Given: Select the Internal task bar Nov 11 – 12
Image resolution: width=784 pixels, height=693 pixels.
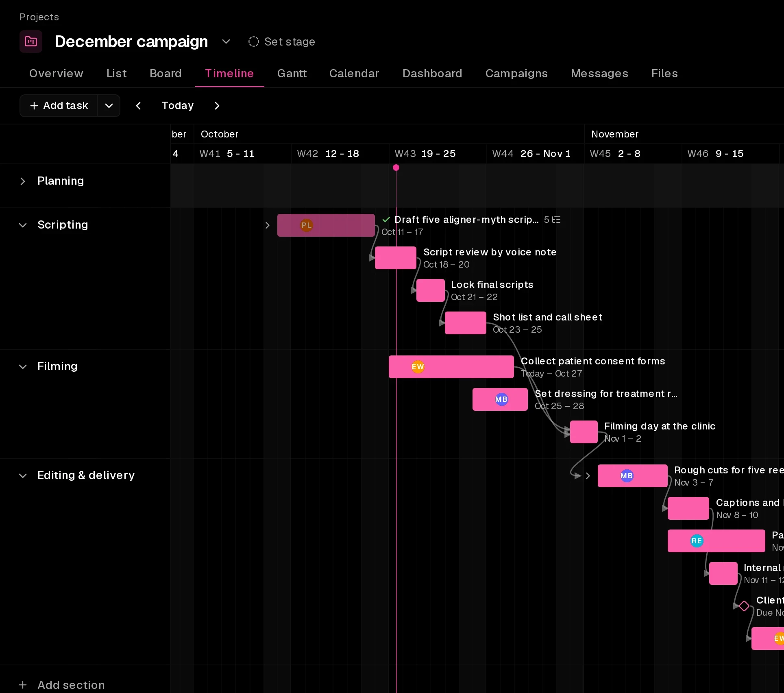Looking at the screenshot, I should [723, 573].
